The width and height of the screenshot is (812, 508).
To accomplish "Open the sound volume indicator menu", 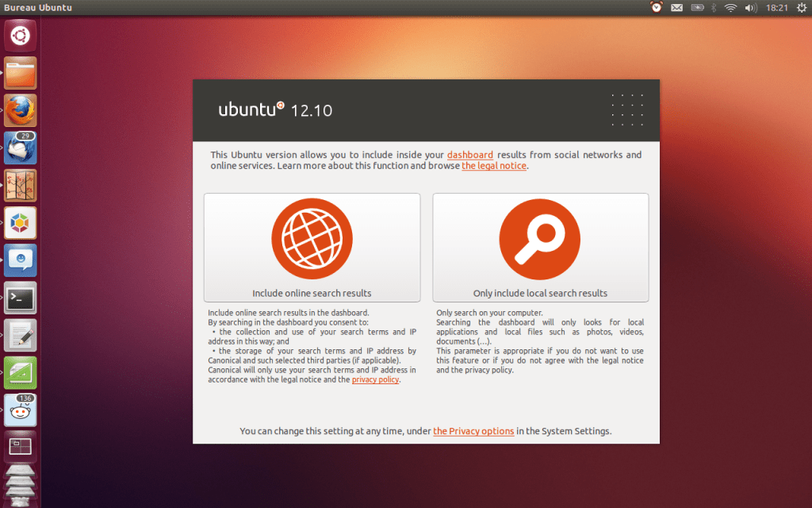I will 750,8.
